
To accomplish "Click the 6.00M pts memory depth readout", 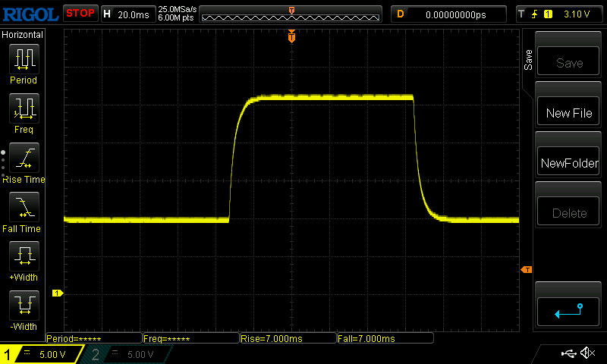I will click(x=176, y=17).
